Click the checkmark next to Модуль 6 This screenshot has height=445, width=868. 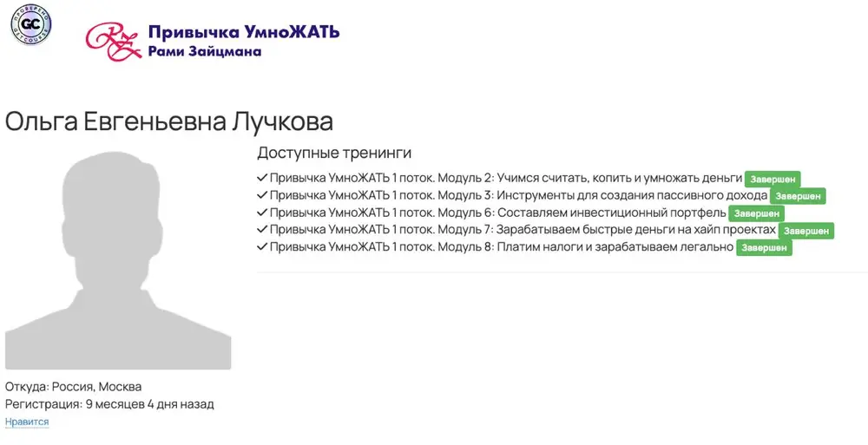262,213
